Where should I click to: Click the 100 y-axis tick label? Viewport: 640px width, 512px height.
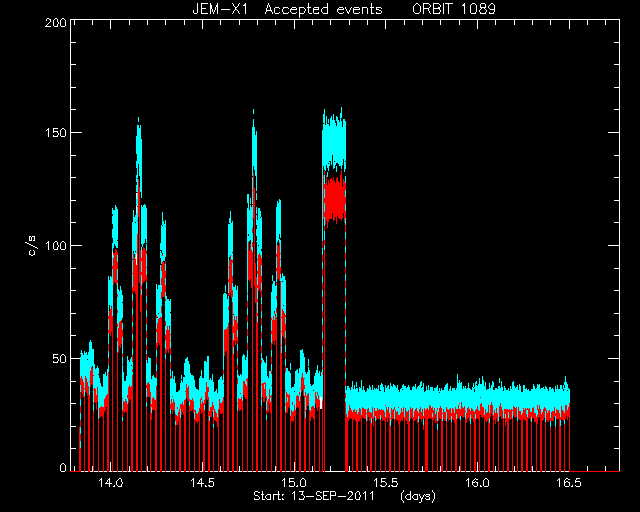point(56,245)
